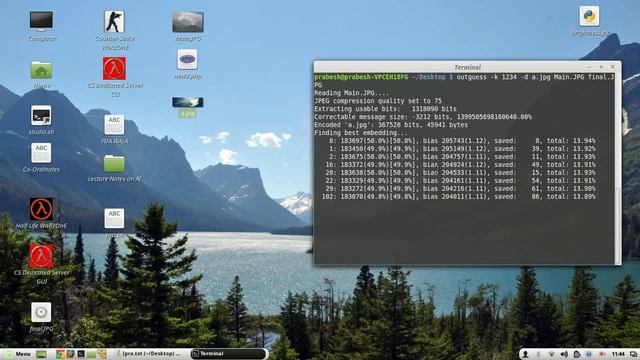Image resolution: width=640 pixels, height=360 pixels.
Task: Click the outguess command line text
Action: (464, 81)
